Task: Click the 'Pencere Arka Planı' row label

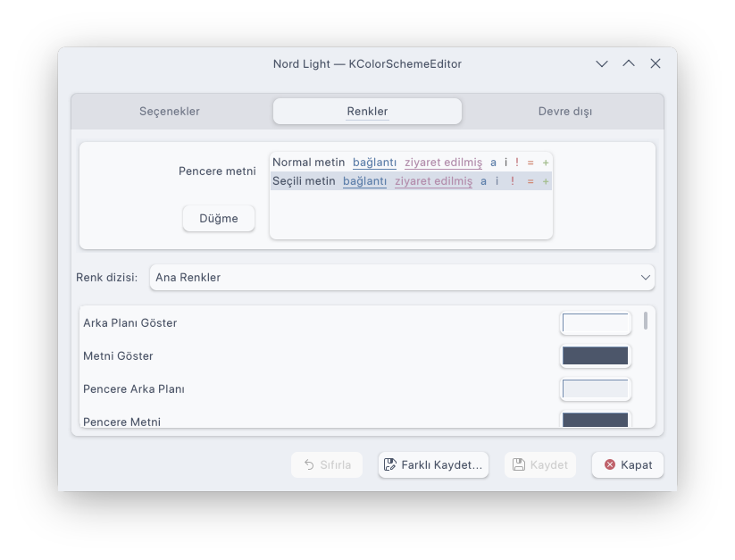Action: [134, 389]
